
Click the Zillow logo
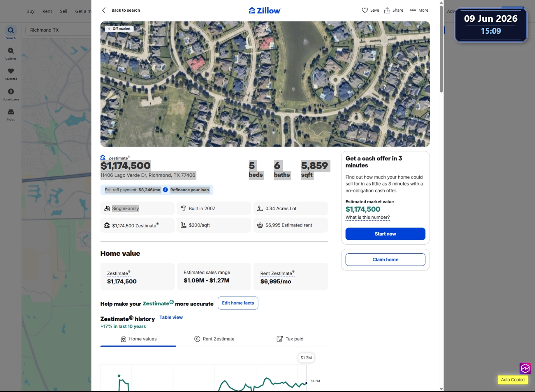[265, 11]
